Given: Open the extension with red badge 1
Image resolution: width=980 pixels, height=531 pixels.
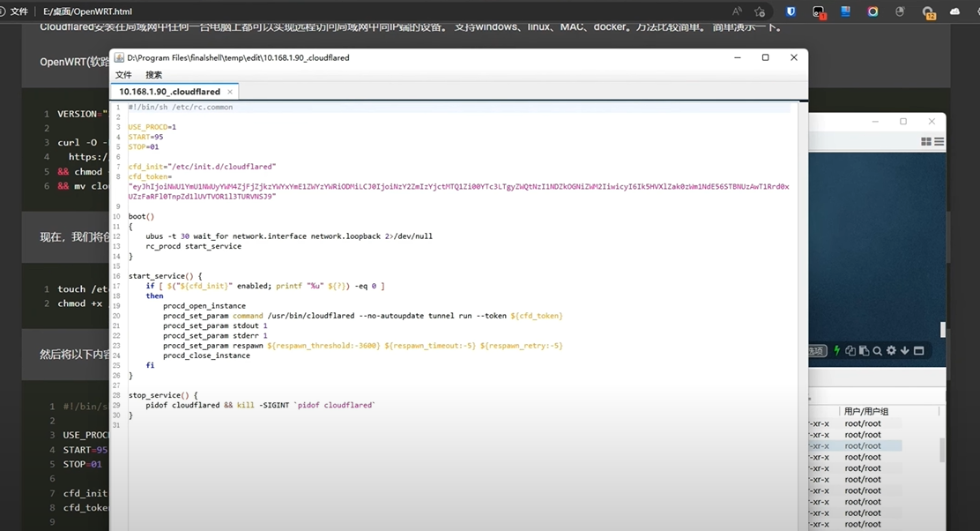Looking at the screenshot, I should 819,11.
